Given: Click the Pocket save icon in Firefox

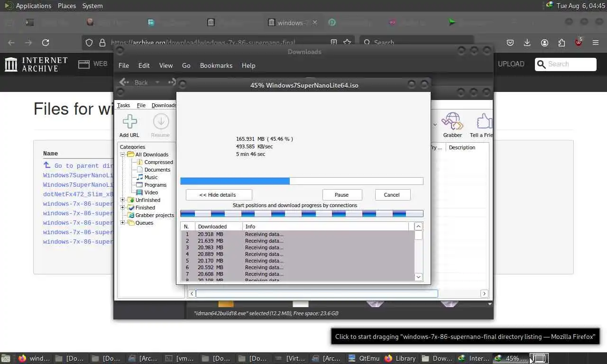Looking at the screenshot, I should click(510, 43).
